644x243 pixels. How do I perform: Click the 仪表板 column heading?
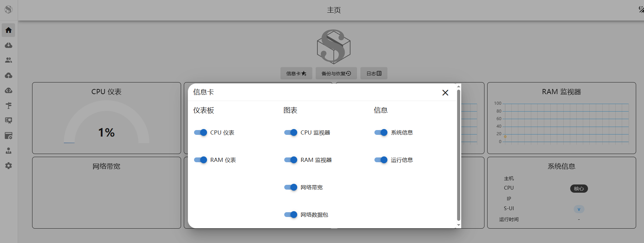pyautogui.click(x=204, y=110)
